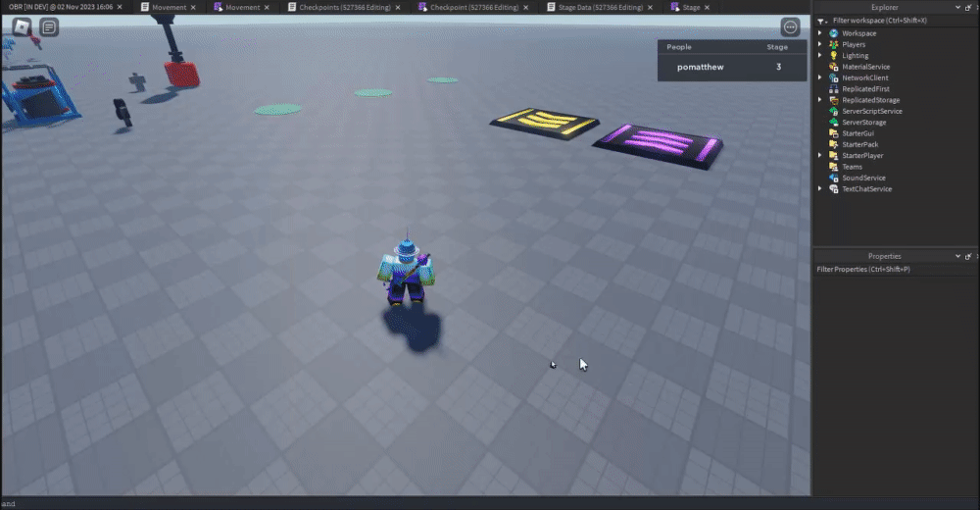Open the Checkpoint (527366 Editing) tab
Viewport: 980px width, 510px height.
(474, 7)
